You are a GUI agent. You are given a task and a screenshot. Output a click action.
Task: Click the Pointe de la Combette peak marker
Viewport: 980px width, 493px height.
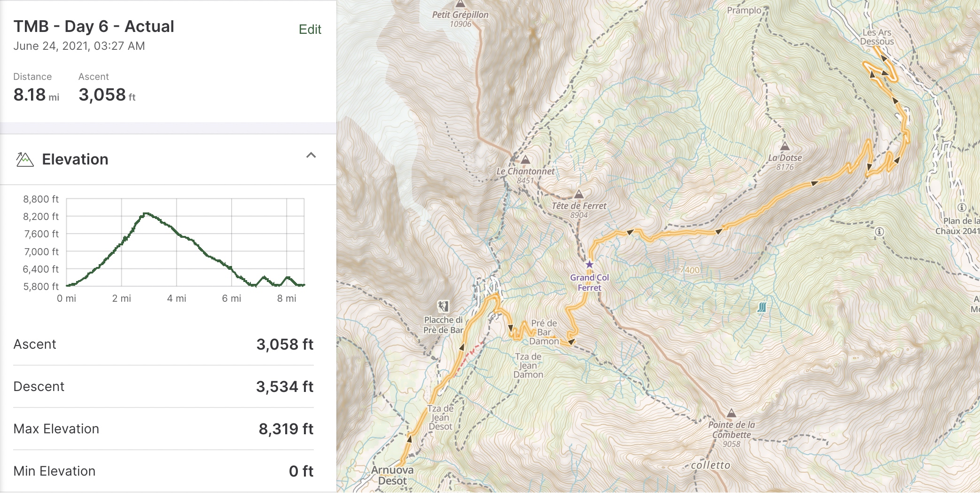(x=731, y=414)
